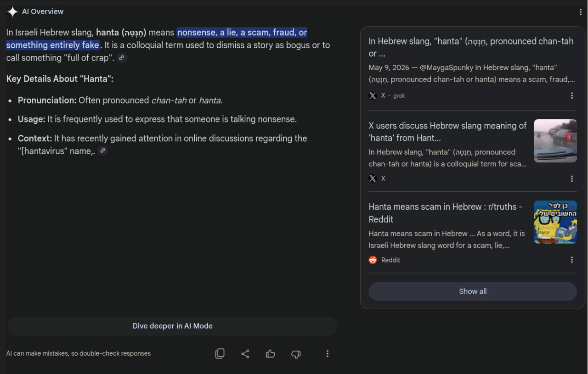Open "X users discuss Hebrew slang meaning" result
The image size is (588, 374).
pos(447,132)
